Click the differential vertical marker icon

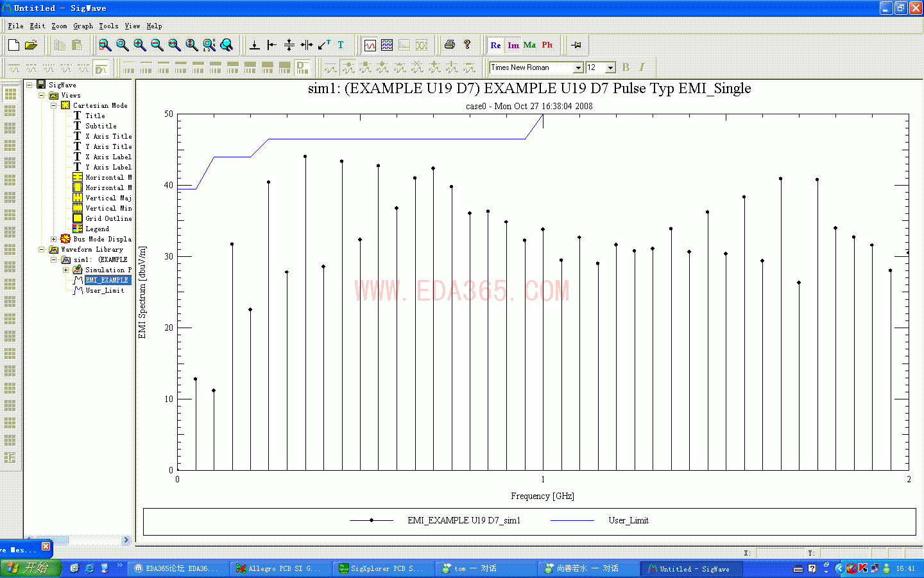[x=307, y=45]
